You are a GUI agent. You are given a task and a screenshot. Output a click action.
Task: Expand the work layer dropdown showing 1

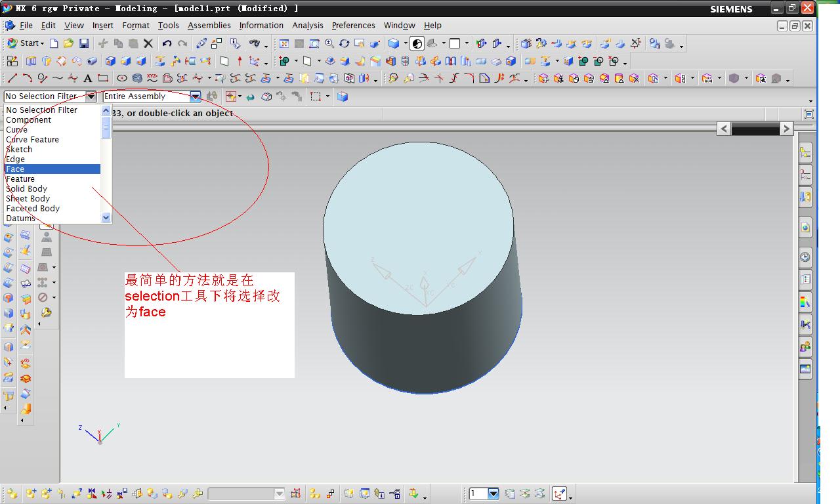click(x=493, y=493)
